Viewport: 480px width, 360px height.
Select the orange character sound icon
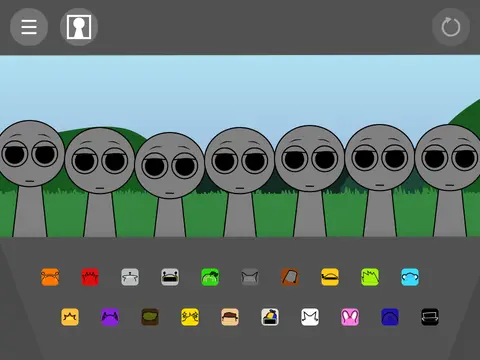tap(50, 277)
